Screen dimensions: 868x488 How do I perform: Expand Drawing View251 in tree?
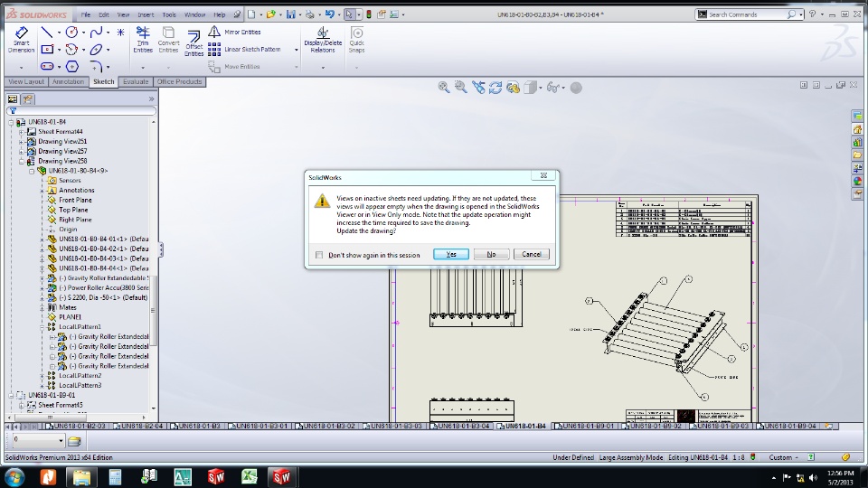click(22, 142)
